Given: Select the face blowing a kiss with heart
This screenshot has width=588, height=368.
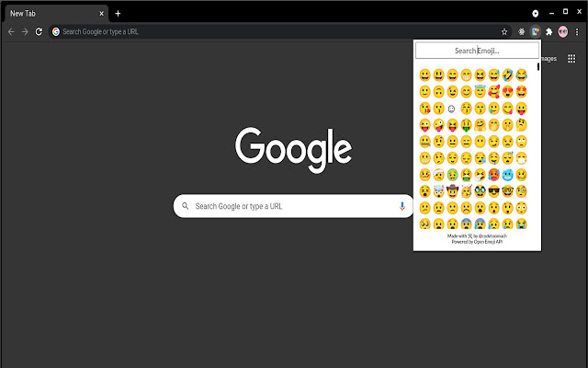Looking at the screenshot, I should tap(424, 109).
